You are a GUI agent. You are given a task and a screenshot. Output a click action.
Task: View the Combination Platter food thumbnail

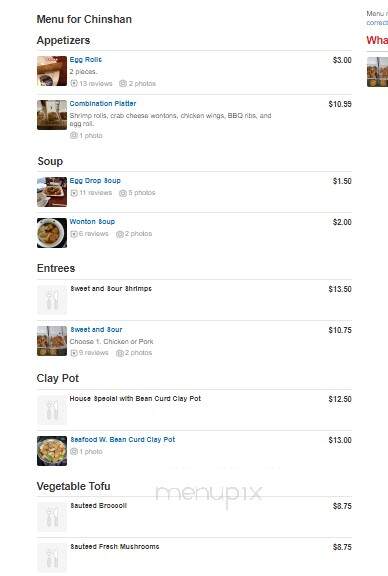click(x=52, y=115)
